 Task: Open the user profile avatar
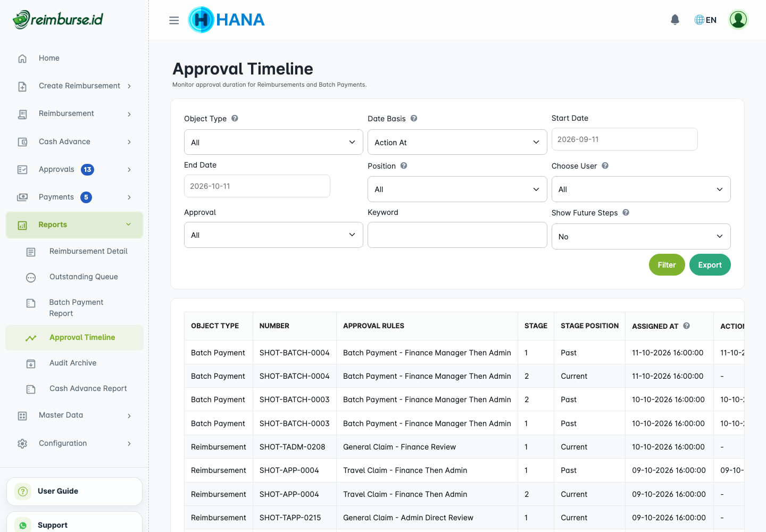(x=738, y=20)
